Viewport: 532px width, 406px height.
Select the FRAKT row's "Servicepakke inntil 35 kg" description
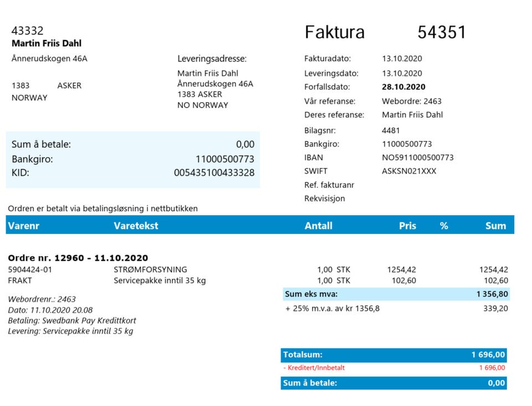point(160,281)
